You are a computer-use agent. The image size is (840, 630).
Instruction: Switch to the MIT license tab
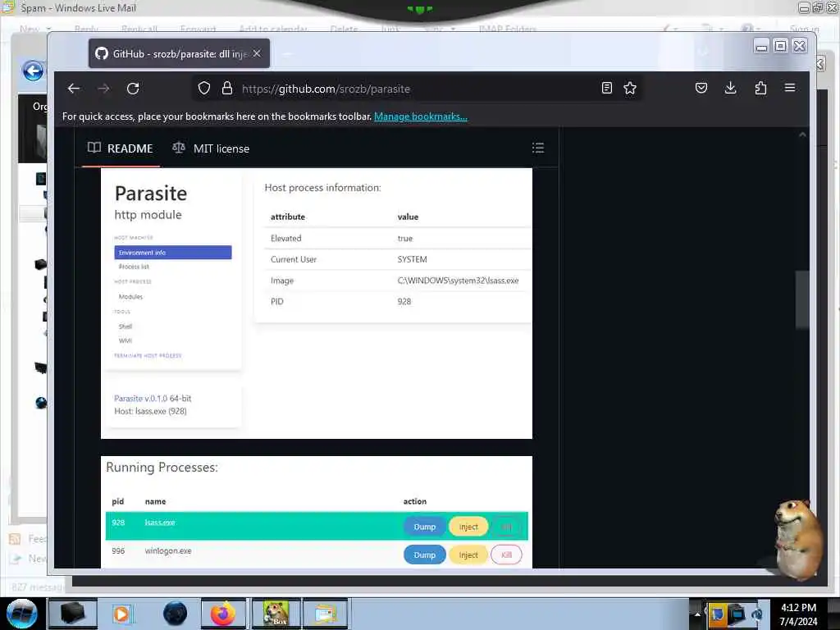(x=211, y=148)
